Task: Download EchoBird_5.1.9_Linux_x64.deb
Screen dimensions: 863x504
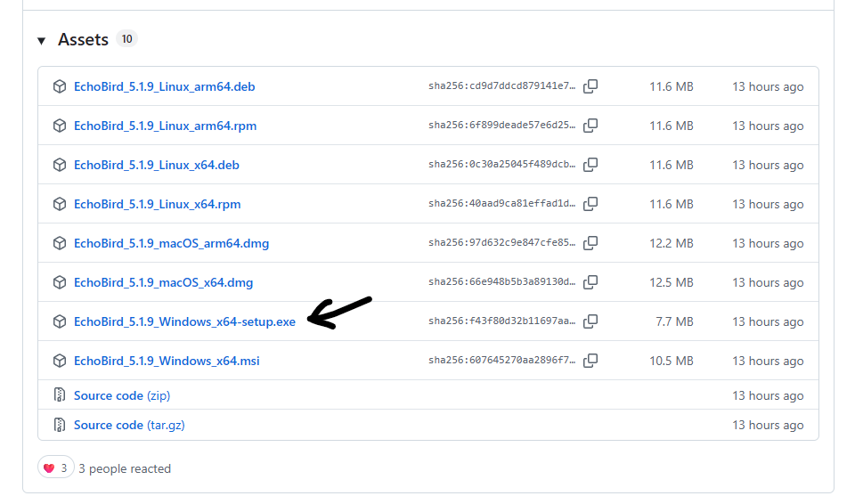Action: pos(157,165)
